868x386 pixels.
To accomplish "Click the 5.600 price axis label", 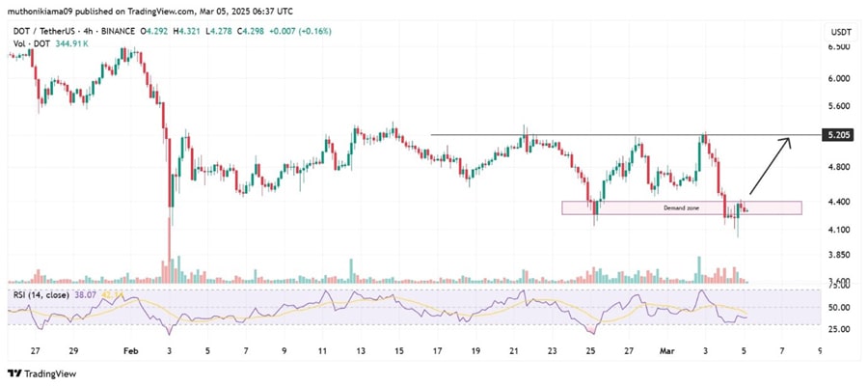I will (x=837, y=106).
